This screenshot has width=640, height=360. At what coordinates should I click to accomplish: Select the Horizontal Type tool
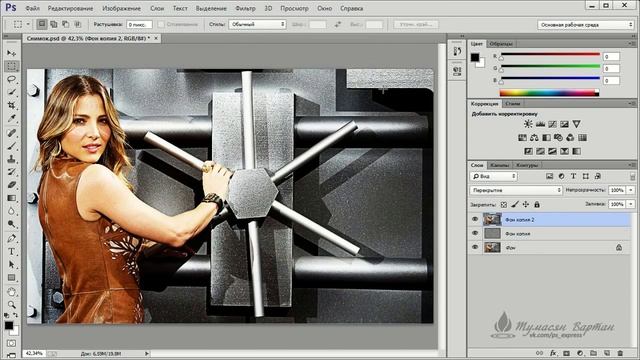click(11, 251)
